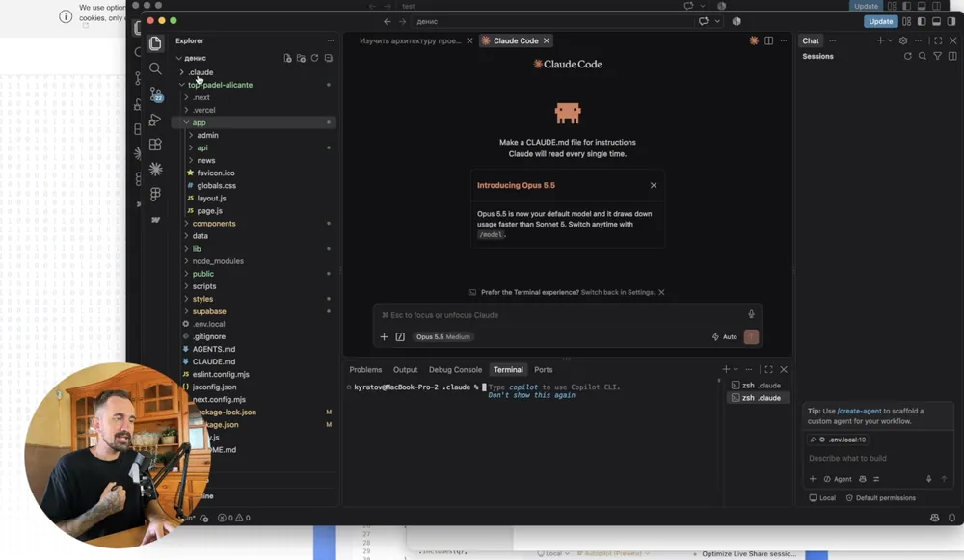Refresh the Sessions list
This screenshot has width=964, height=560.
tap(907, 56)
